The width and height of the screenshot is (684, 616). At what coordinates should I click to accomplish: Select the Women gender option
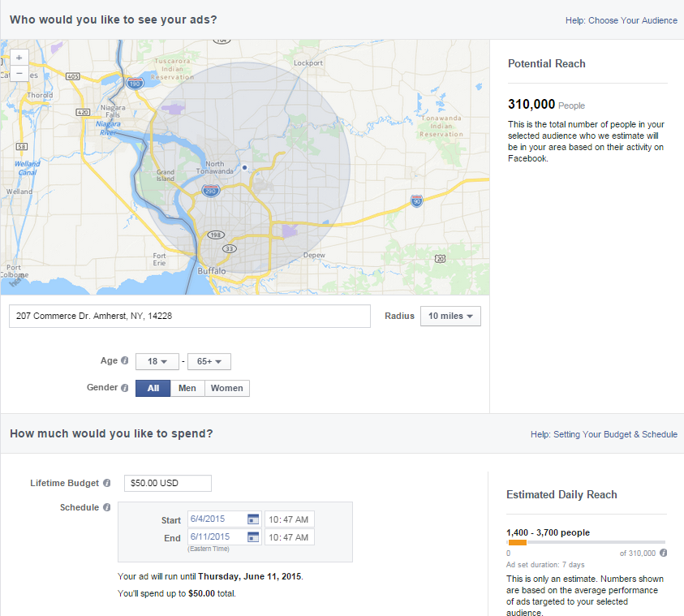point(226,388)
